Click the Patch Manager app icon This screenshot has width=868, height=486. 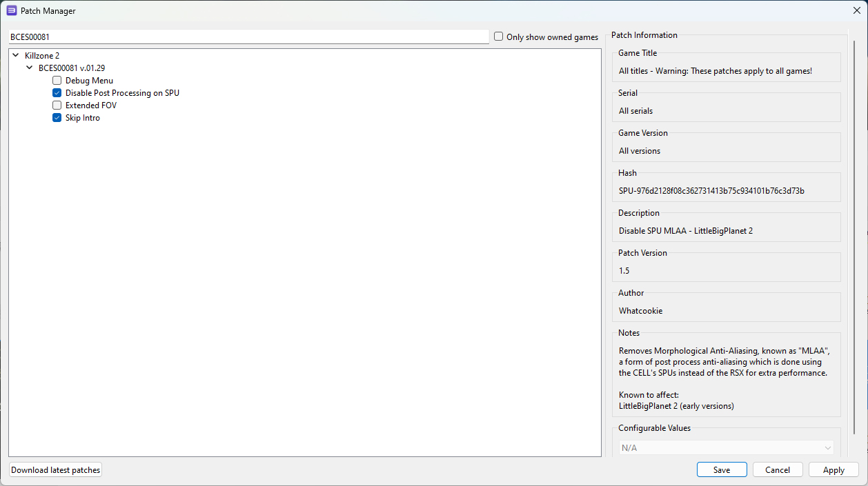coord(12,10)
